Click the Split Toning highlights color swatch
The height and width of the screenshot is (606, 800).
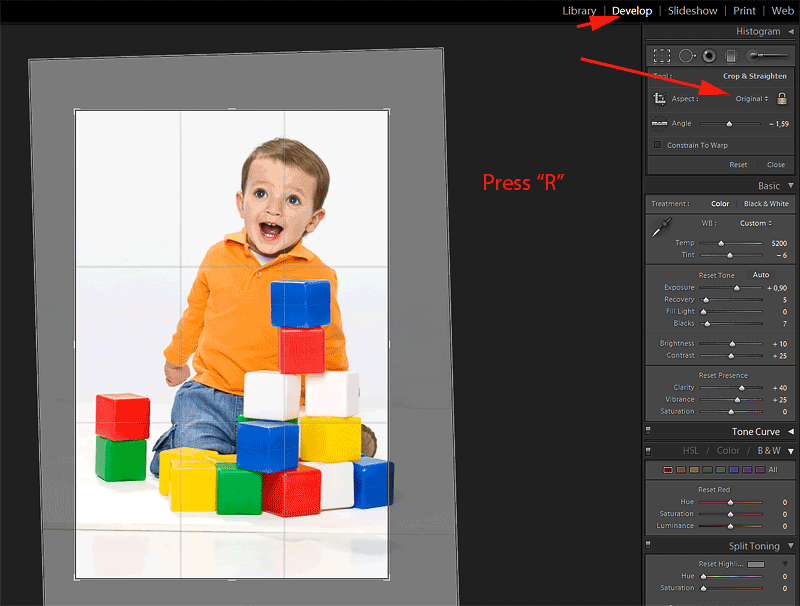[x=758, y=564]
